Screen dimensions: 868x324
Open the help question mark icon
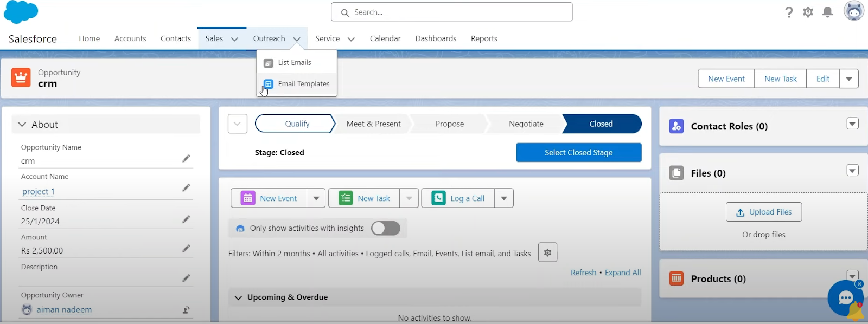(789, 12)
